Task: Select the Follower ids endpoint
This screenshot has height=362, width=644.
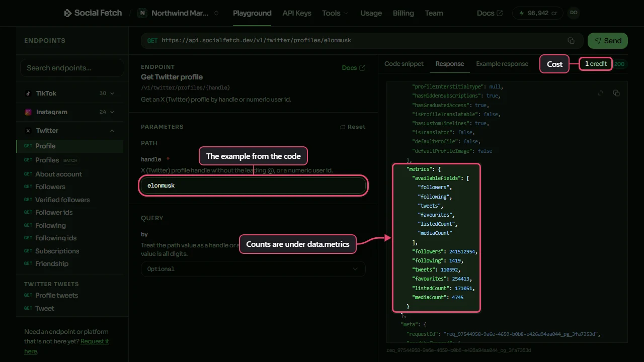Action: [x=70, y=212]
